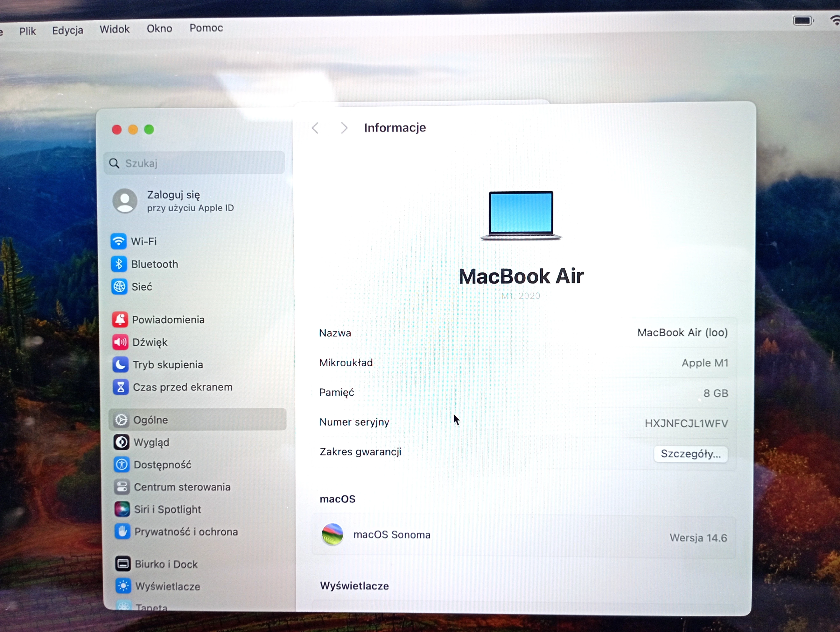Click the Szczegóły... warranty button
Screen dimensions: 840x632
pyautogui.click(x=691, y=454)
